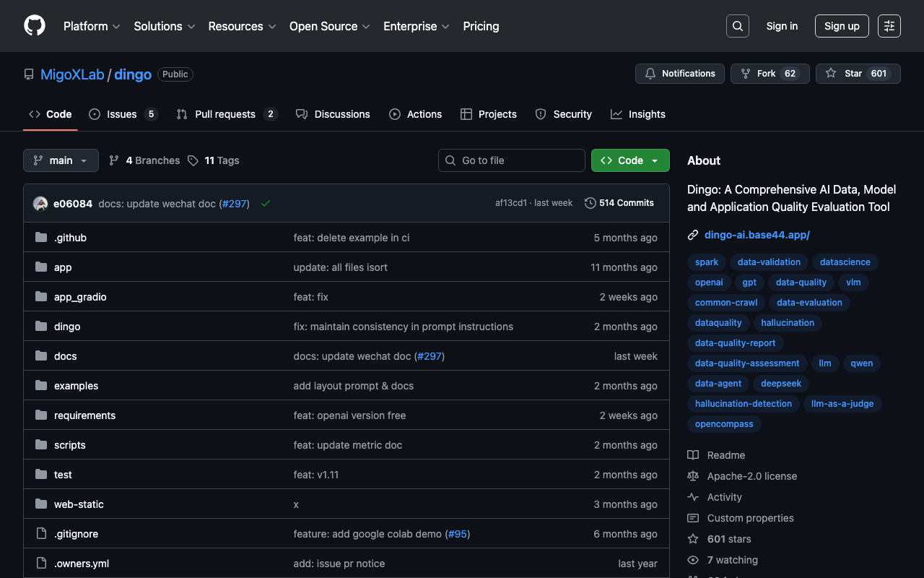Screen dimensions: 924x578
Task: Click the .gitignore file icon
Action: (41, 534)
